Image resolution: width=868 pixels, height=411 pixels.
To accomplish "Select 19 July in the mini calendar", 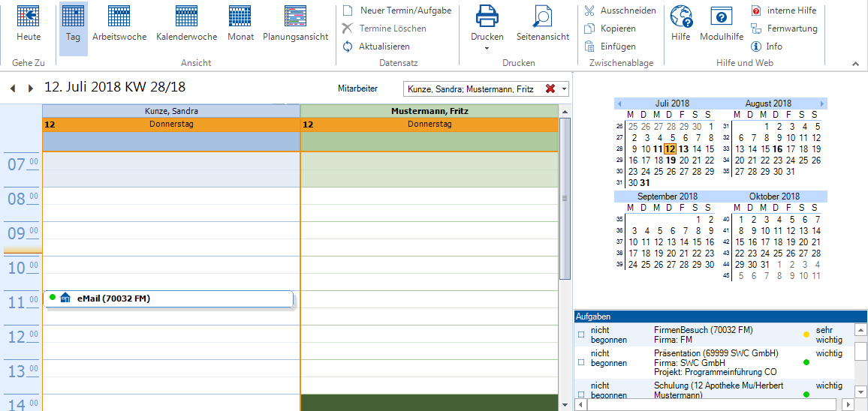I will click(x=670, y=160).
